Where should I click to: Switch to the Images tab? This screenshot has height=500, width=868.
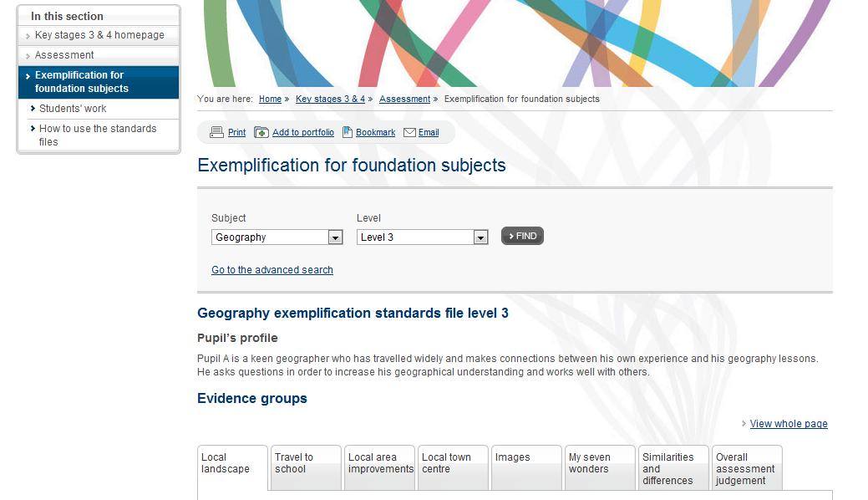pos(526,467)
